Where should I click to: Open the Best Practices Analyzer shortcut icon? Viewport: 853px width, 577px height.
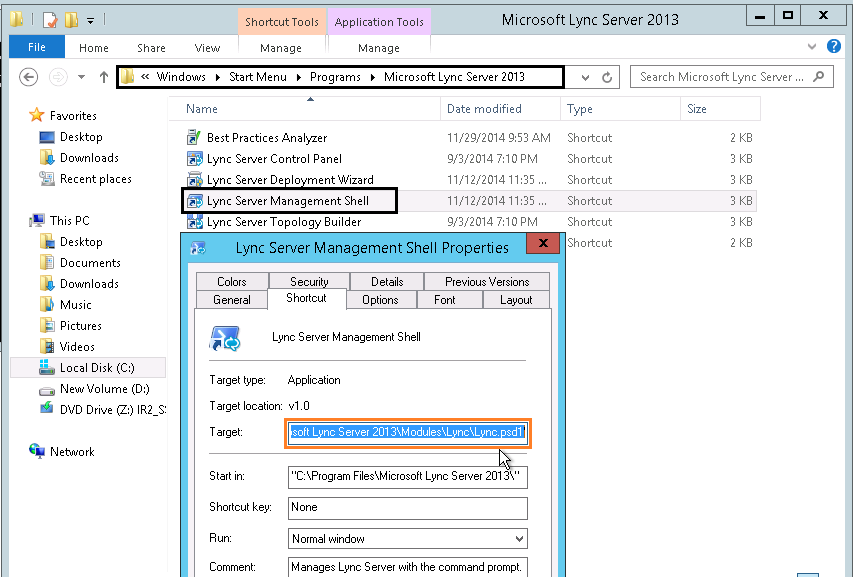click(194, 138)
